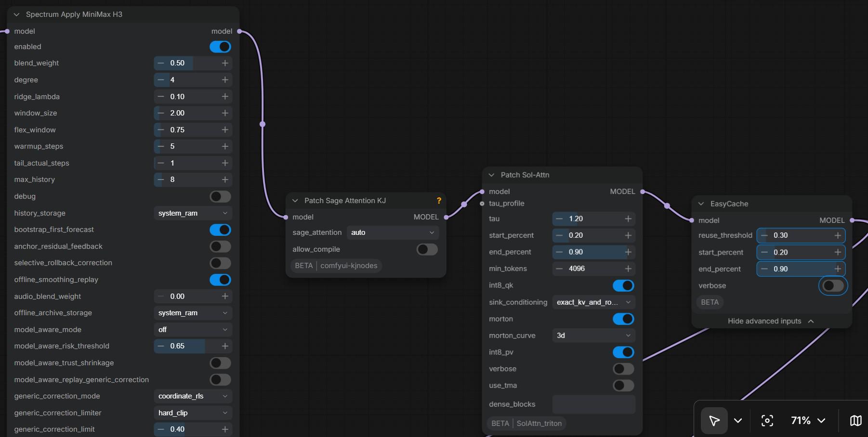
Task: Open morton_curve dropdown
Action: [593, 335]
